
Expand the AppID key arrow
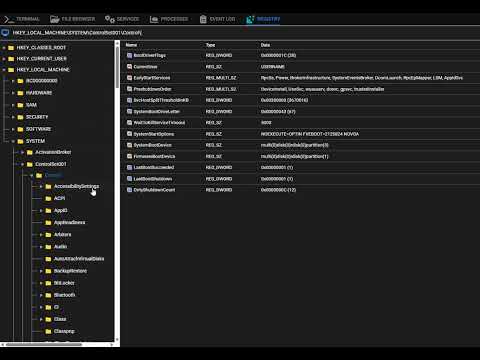pyautogui.click(x=41, y=211)
